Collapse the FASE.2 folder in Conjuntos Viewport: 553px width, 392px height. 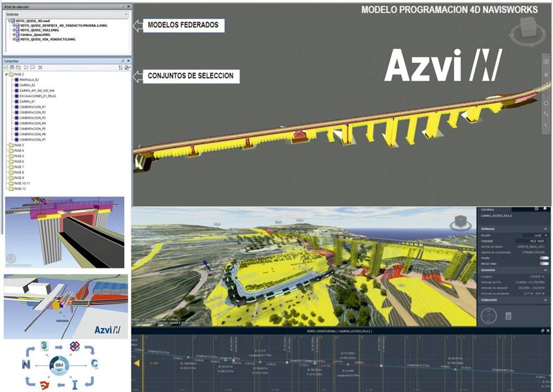pos(6,74)
